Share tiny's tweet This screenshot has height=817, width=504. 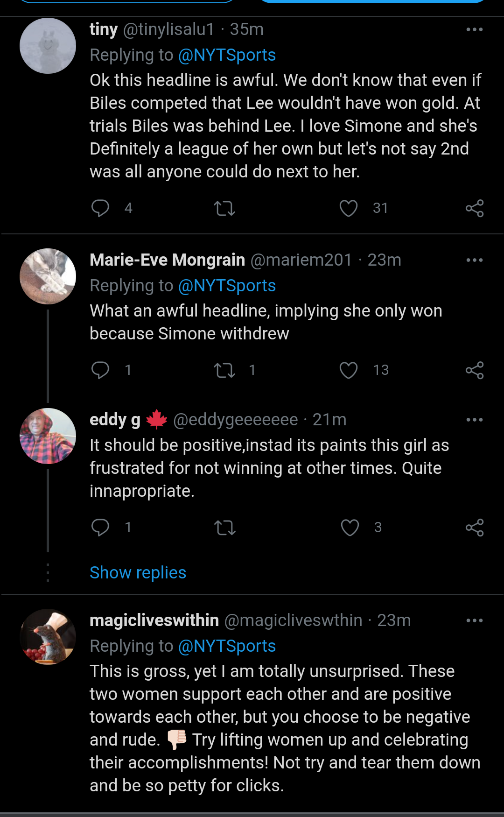[x=475, y=208]
